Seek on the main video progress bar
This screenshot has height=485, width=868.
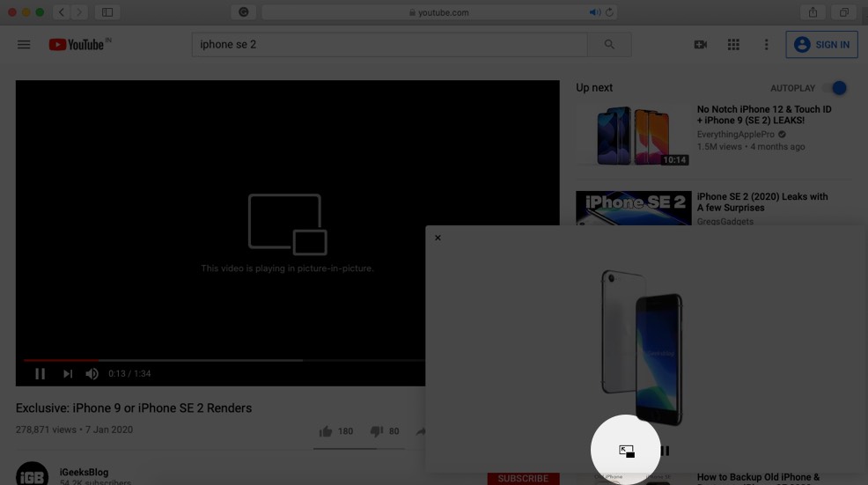[224, 360]
